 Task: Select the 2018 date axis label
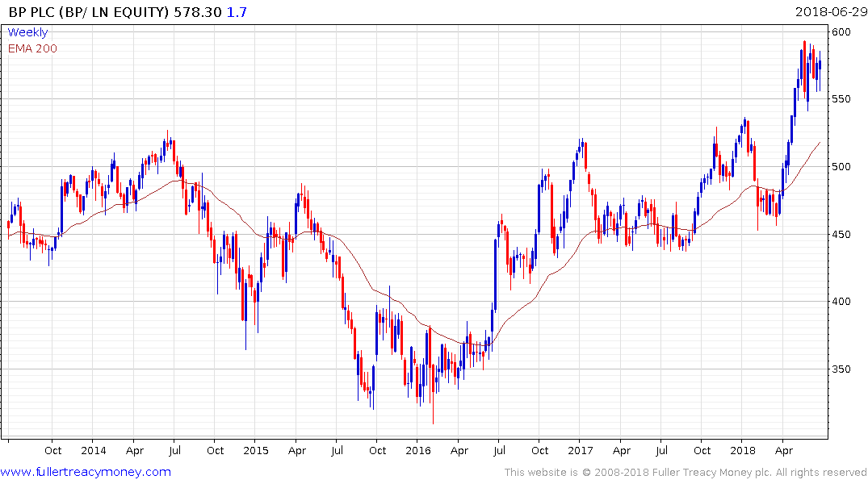[x=742, y=450]
